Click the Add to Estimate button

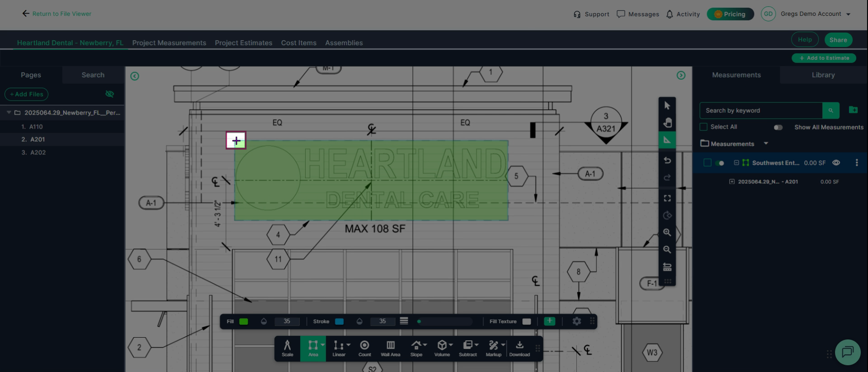click(824, 58)
